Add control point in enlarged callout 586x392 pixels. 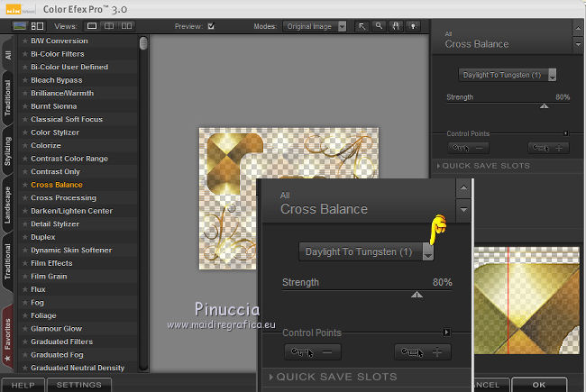coord(423,352)
